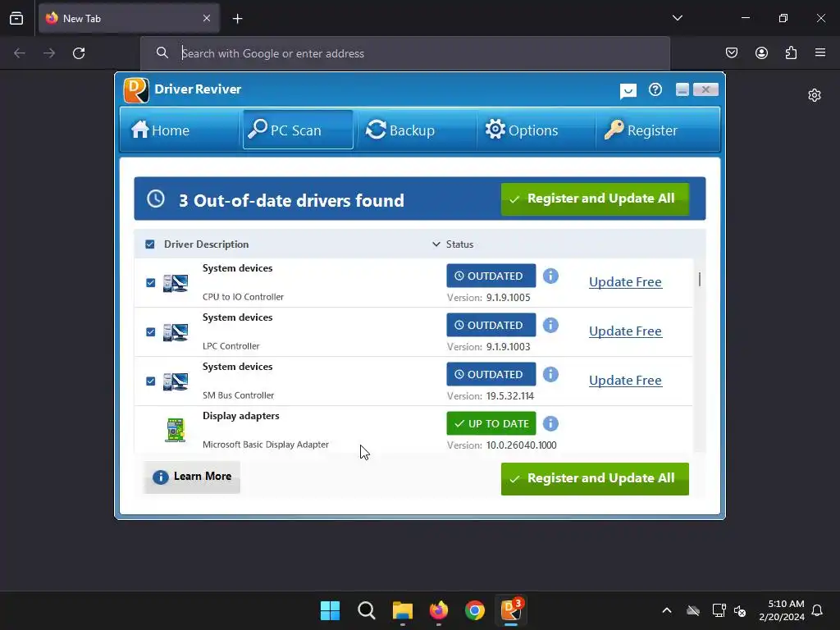The height and width of the screenshot is (630, 840).
Task: Select version text 19.5.32.114
Action: [510, 396]
